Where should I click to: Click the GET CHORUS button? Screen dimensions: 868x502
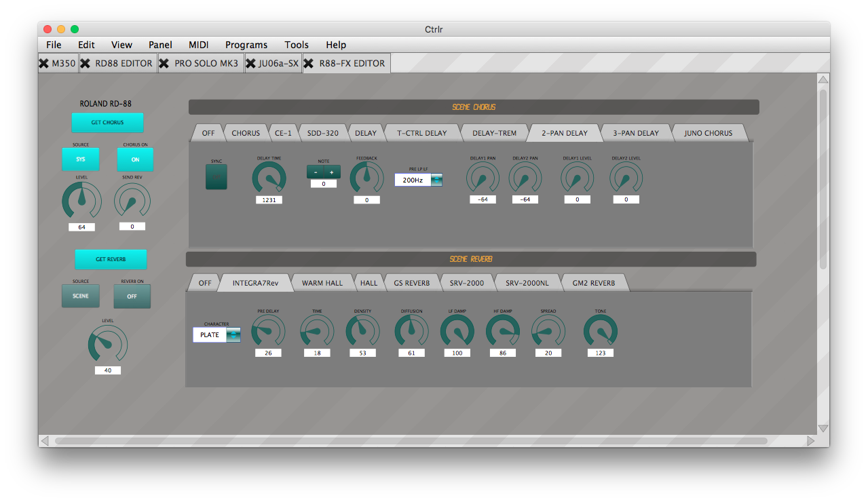[x=107, y=123]
